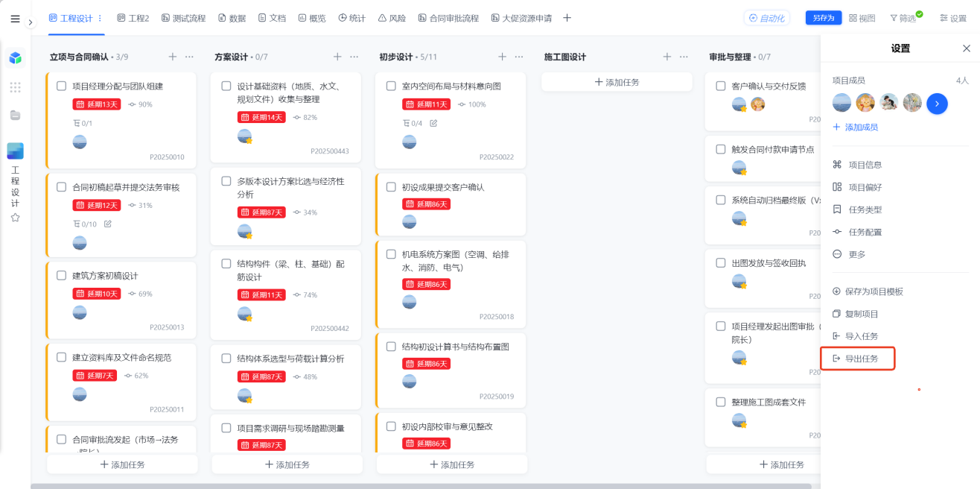Click 导入任务 option
The width and height of the screenshot is (980, 489).
tap(856, 336)
